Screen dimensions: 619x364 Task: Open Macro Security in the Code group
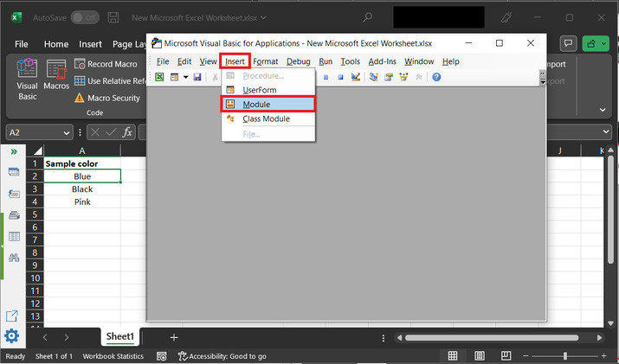107,98
